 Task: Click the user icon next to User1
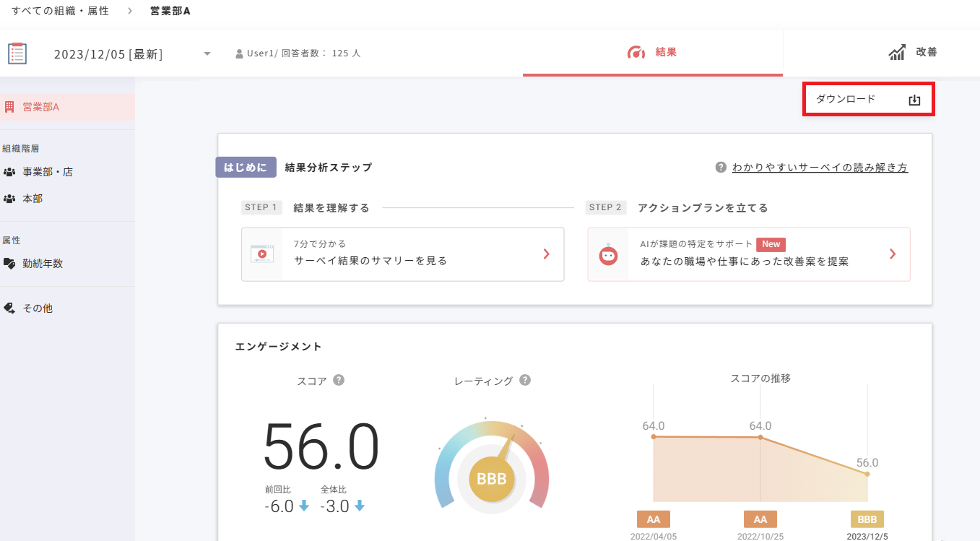pos(239,52)
